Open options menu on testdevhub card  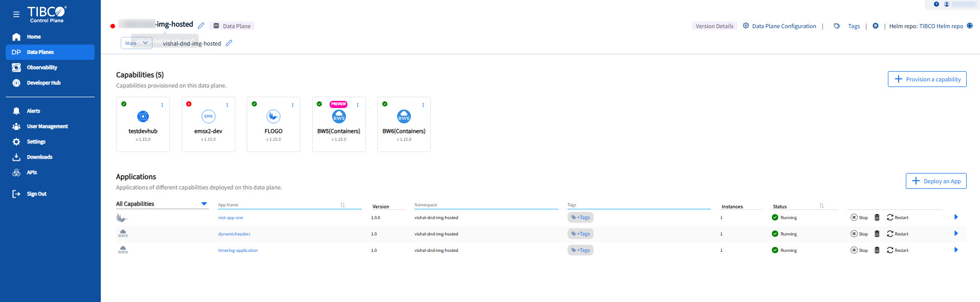click(162, 105)
